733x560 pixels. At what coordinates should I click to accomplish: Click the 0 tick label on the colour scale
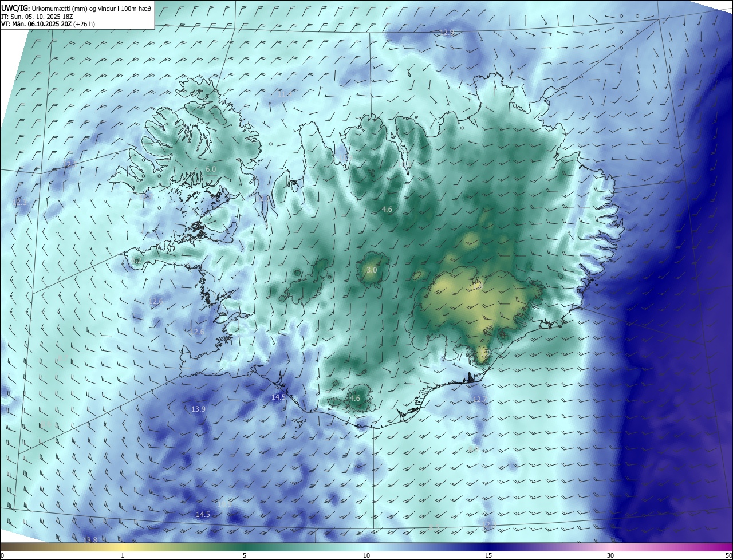point(2,555)
